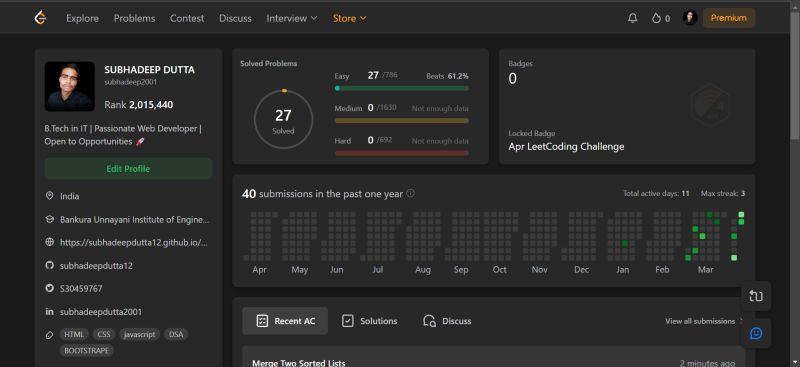Screen dimensions: 800x367
Task: Open the blue feedback smiley chat
Action: [756, 333]
